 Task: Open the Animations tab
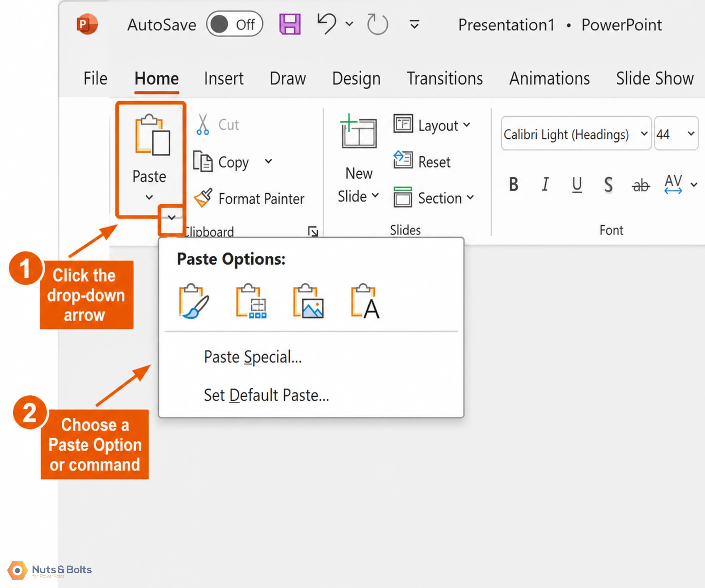[549, 78]
